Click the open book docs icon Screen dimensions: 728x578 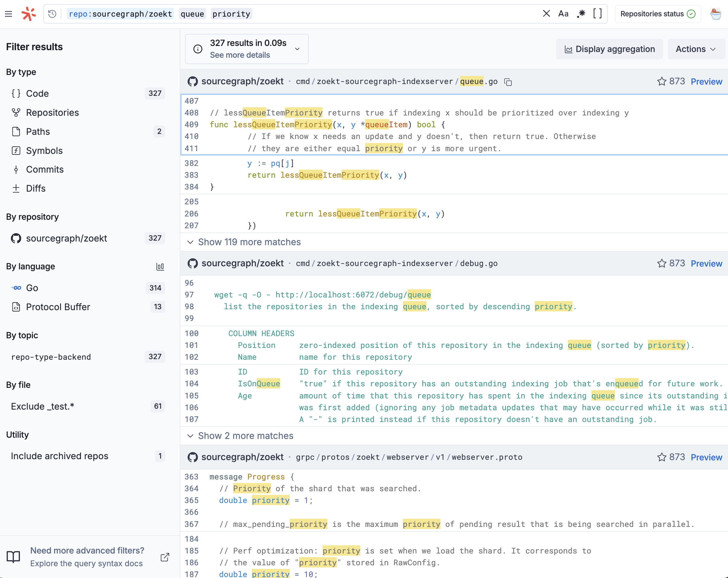(x=14, y=557)
